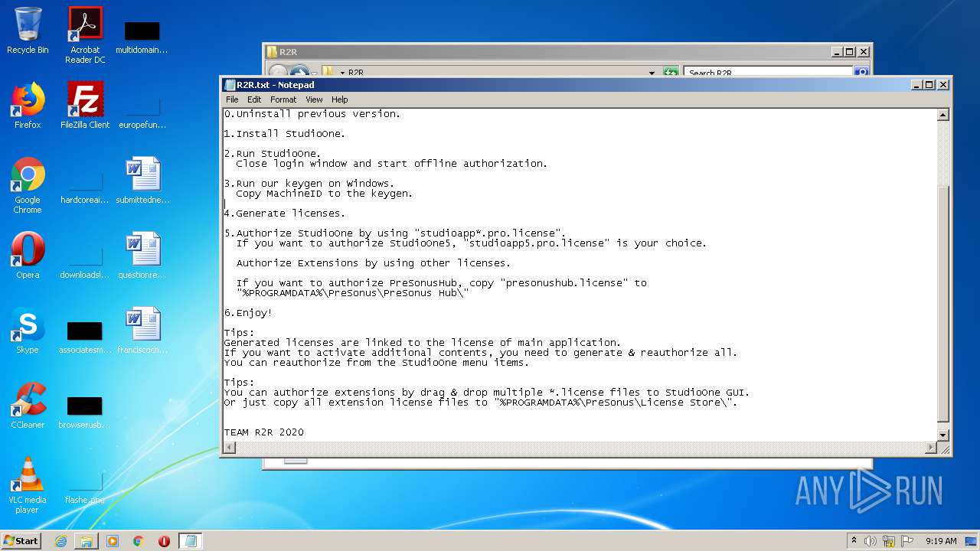
Task: Open the europefun desktop file
Action: coord(142,112)
